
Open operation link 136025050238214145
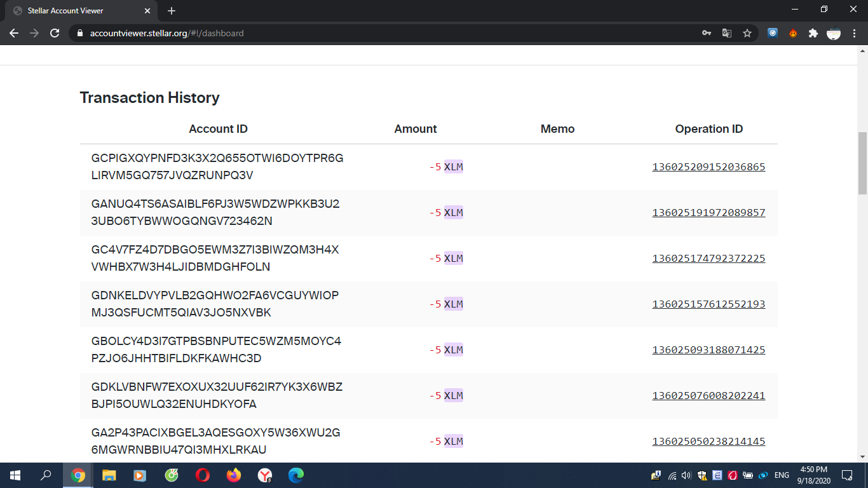click(709, 442)
